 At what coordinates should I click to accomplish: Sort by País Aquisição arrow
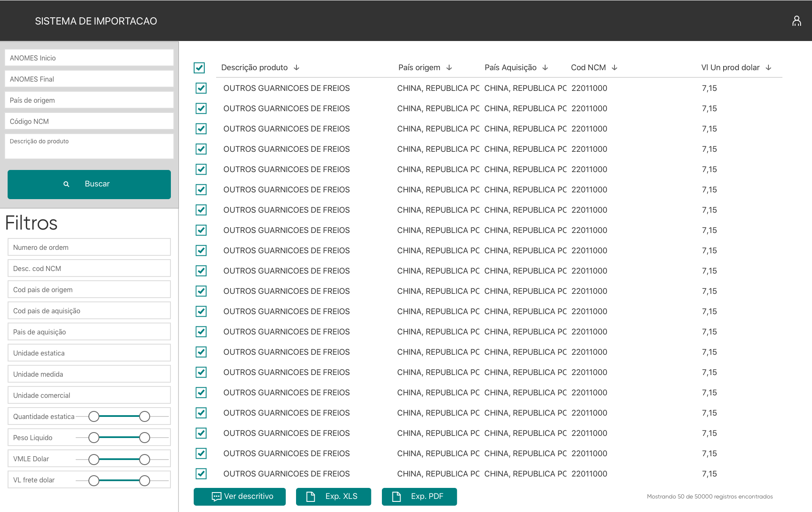pyautogui.click(x=545, y=68)
